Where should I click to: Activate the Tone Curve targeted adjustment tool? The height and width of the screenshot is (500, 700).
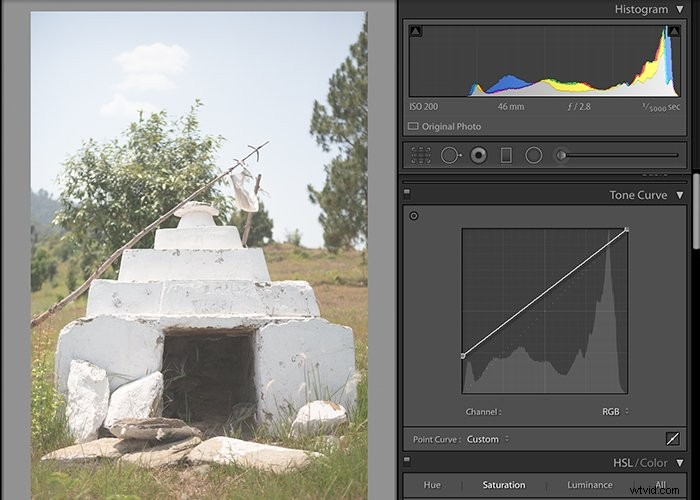click(x=414, y=216)
